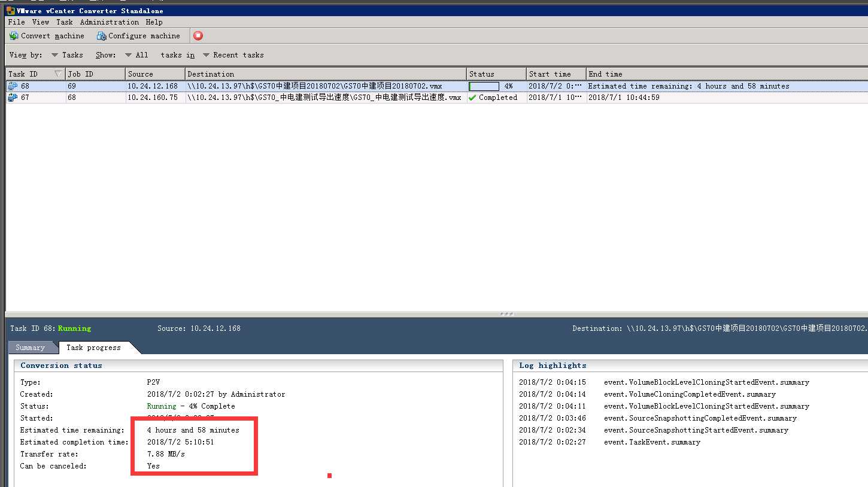The height and width of the screenshot is (487, 868).
Task: Click end time 2018/7/1 10:44:59 cell
Action: (x=624, y=98)
